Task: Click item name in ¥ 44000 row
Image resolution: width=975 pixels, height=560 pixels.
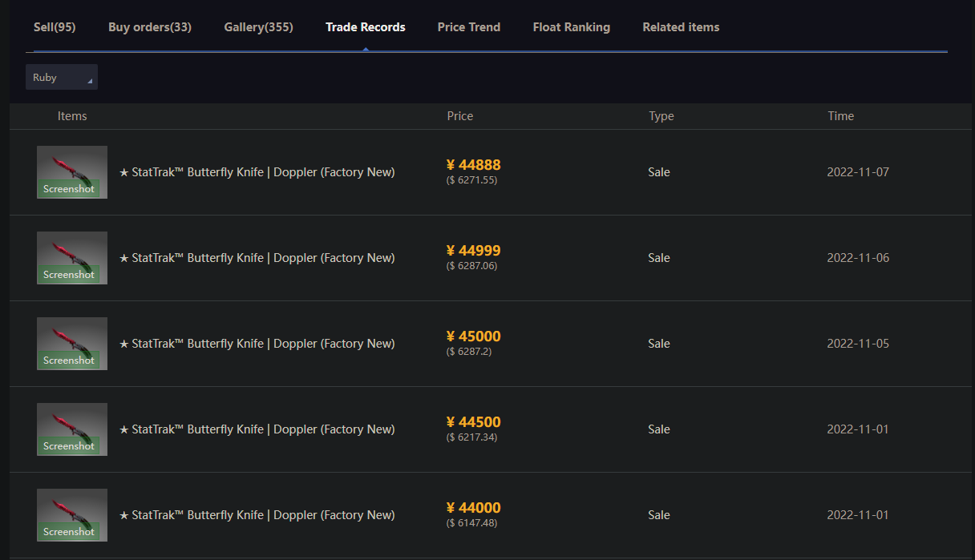Action: pos(257,515)
